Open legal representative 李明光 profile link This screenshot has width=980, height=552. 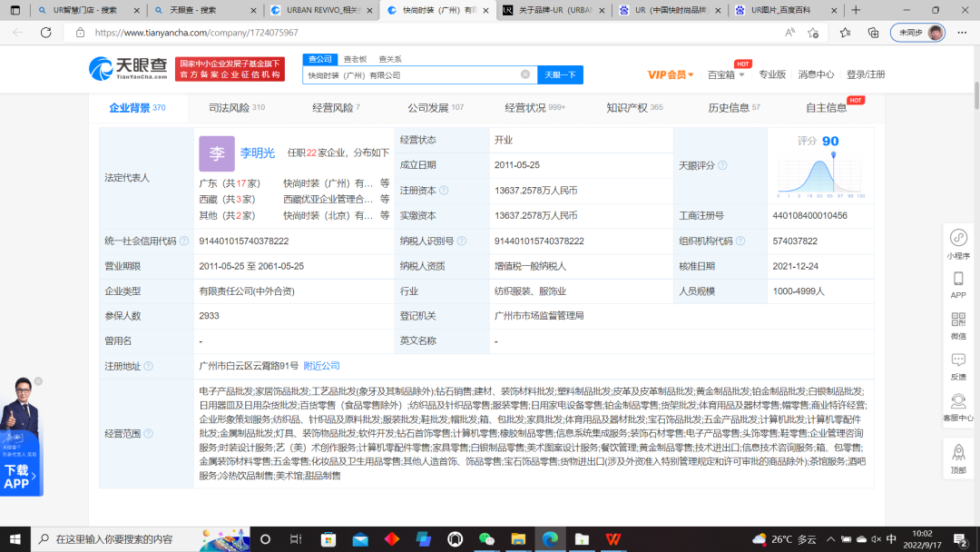pos(257,153)
